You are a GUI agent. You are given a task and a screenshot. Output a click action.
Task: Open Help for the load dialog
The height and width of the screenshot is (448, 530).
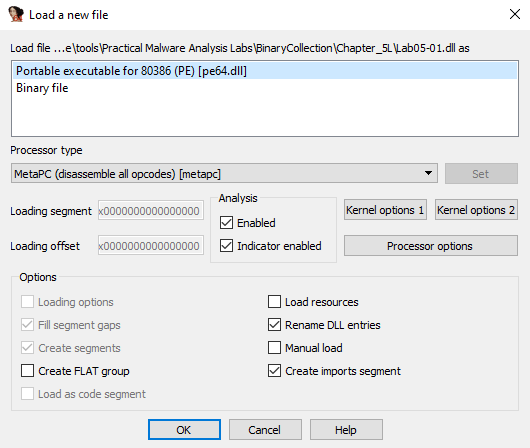[346, 430]
